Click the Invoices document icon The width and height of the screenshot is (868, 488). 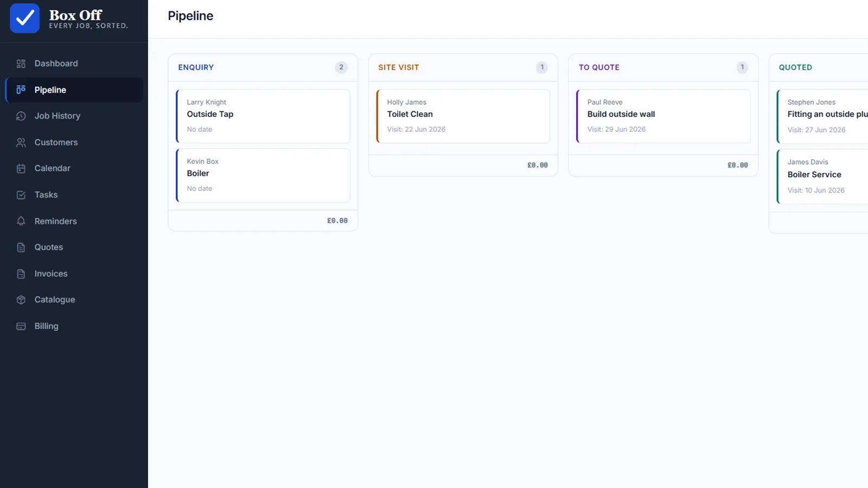[21, 274]
